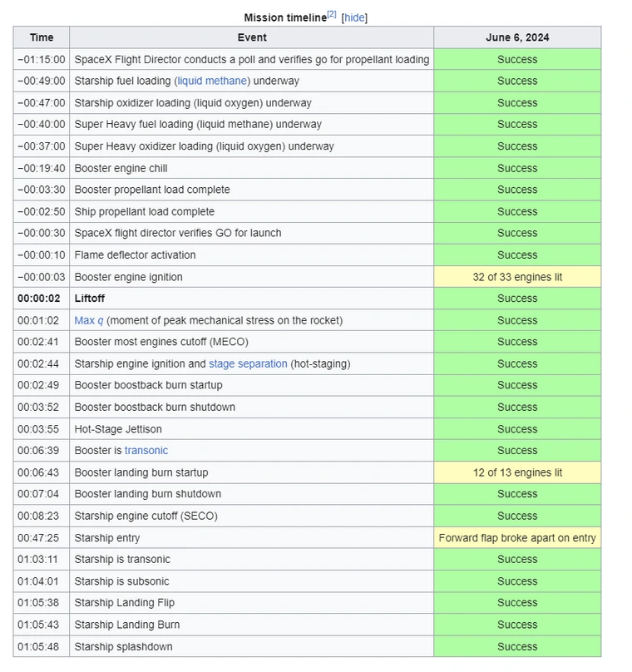
Task: Click the Booster engine ignition cell
Action: point(251,277)
